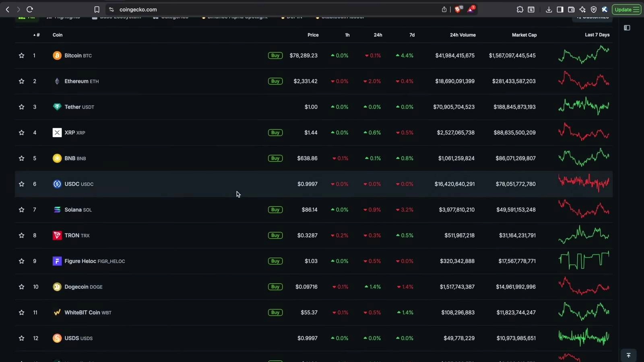Screen dimensions: 644x362
Task: Sort the table by rank number
Action: click(36, 35)
